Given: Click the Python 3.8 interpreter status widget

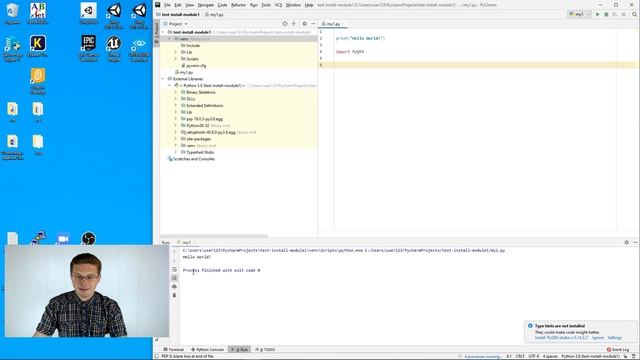Looking at the screenshot, I should pyautogui.click(x=590, y=356).
